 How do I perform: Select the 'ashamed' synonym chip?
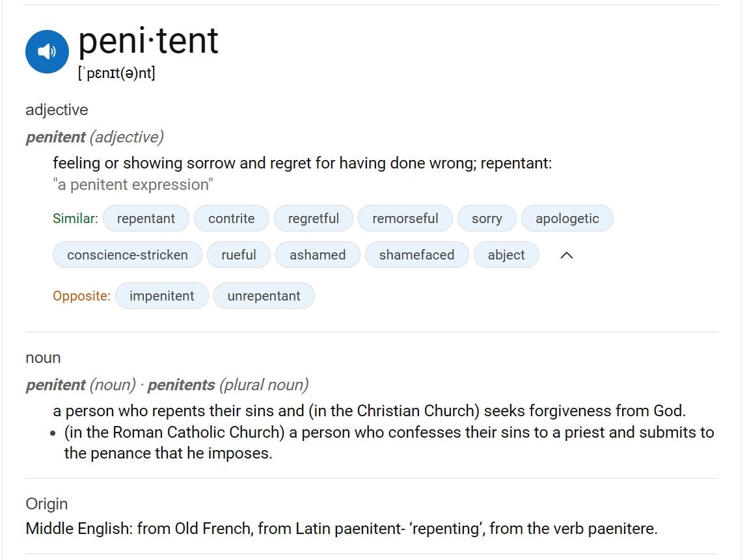[x=318, y=255]
